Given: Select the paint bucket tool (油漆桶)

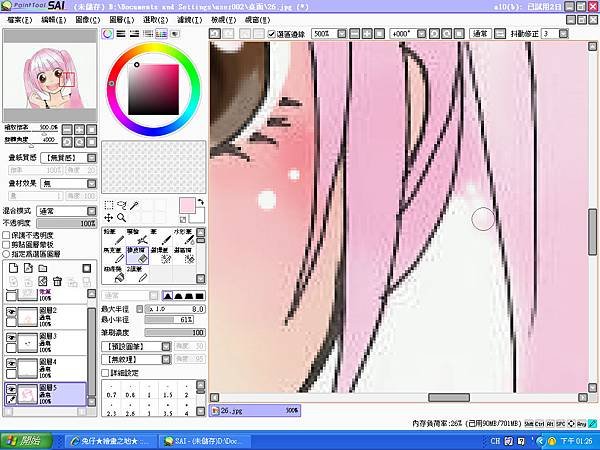Looking at the screenshot, I should (x=114, y=274).
